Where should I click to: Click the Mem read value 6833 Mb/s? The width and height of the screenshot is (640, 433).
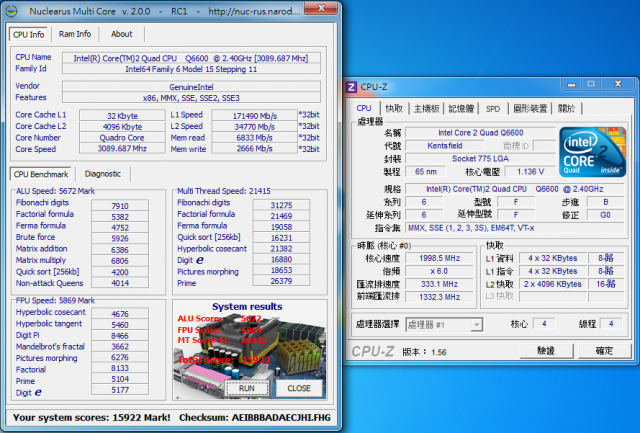coord(255,138)
